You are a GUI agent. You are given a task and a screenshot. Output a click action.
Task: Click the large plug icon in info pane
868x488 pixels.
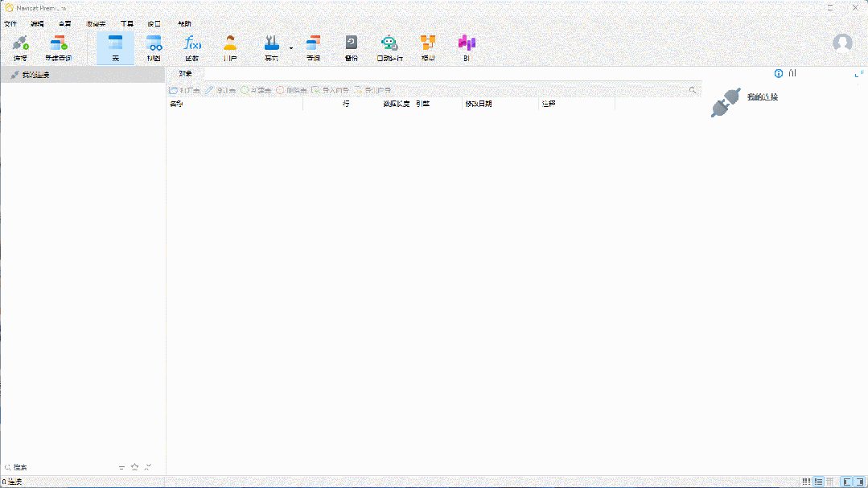coord(726,103)
